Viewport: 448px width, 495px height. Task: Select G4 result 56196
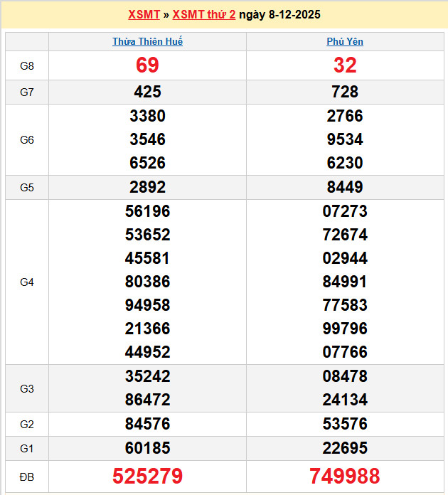coord(147,211)
